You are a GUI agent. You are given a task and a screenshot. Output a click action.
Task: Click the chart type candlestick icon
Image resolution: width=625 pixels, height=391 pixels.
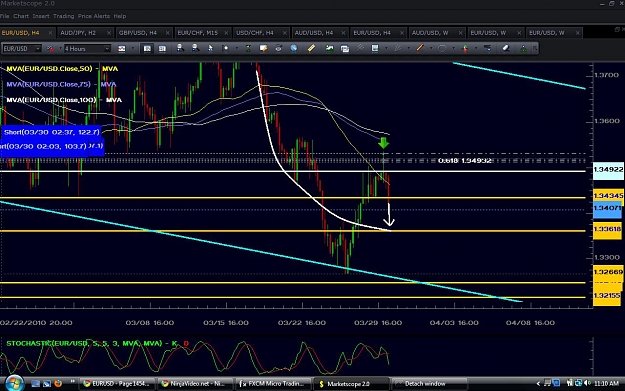[122, 49]
